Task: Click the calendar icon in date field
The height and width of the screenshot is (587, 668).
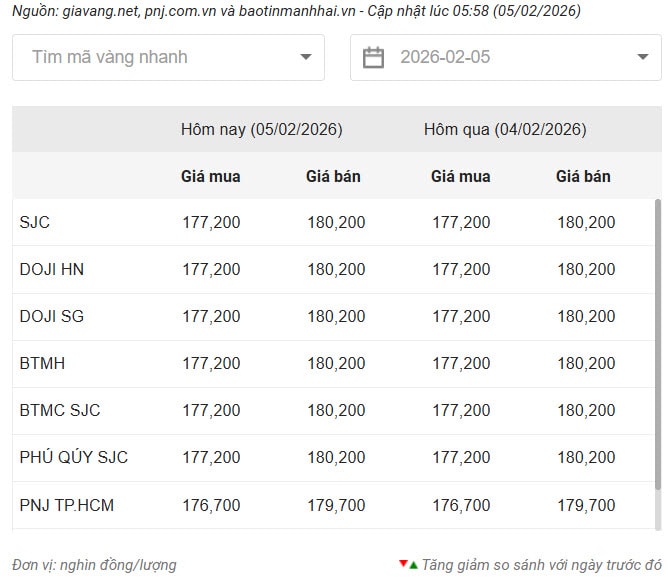Action: click(373, 57)
